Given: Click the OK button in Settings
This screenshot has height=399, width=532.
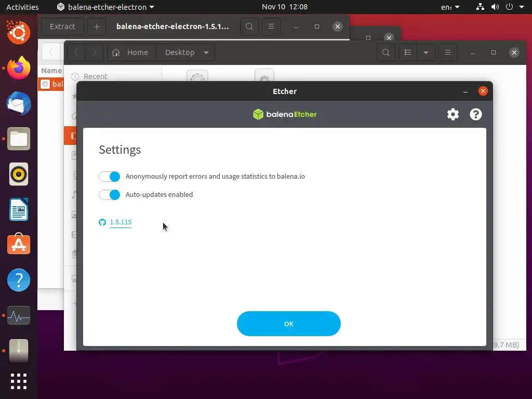Looking at the screenshot, I should click(x=289, y=324).
